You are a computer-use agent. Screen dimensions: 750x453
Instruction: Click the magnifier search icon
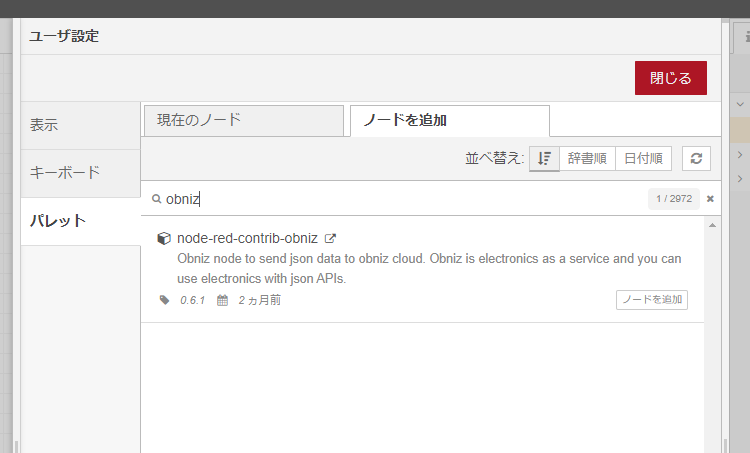[x=157, y=199]
